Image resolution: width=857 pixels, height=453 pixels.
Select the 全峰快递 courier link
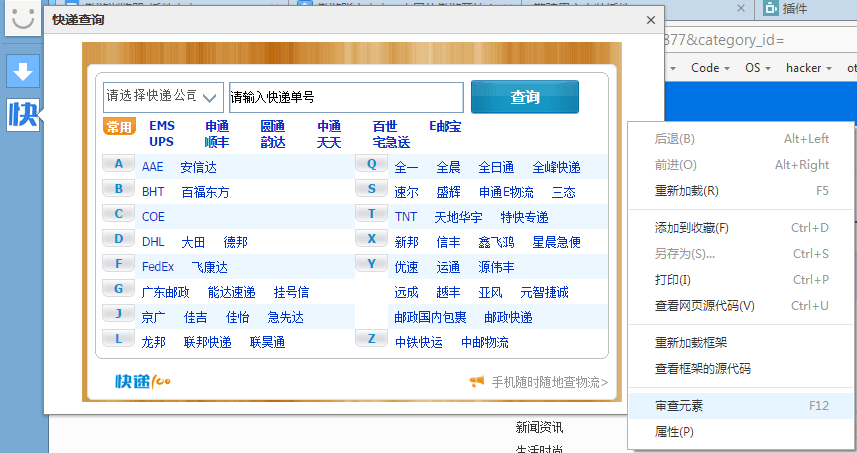pyautogui.click(x=556, y=167)
